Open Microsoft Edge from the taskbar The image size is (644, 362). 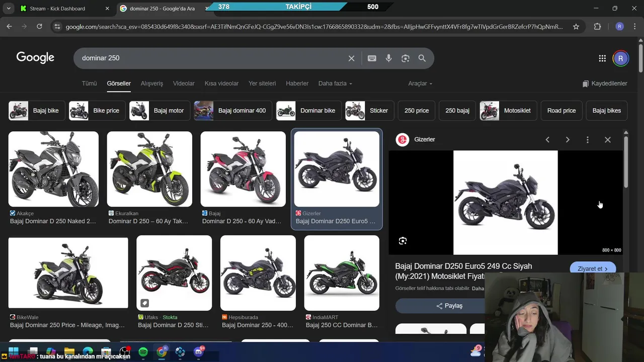coord(88,352)
